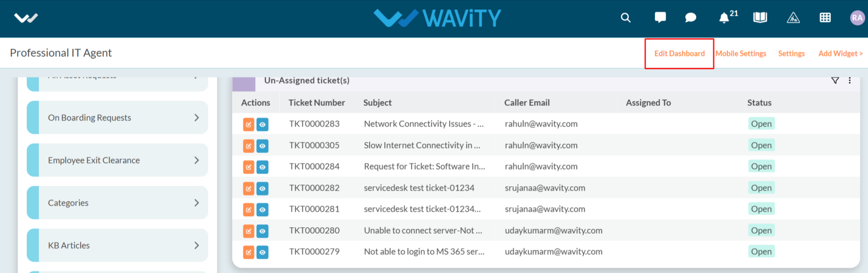Edit ticket TKT0000283
Image resolution: width=868 pixels, height=273 pixels.
coord(249,124)
